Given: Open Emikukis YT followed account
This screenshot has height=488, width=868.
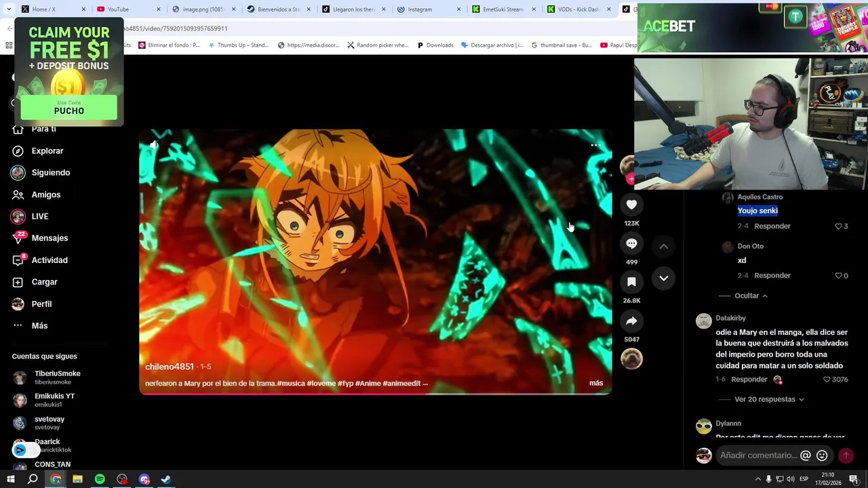Looking at the screenshot, I should [54, 400].
